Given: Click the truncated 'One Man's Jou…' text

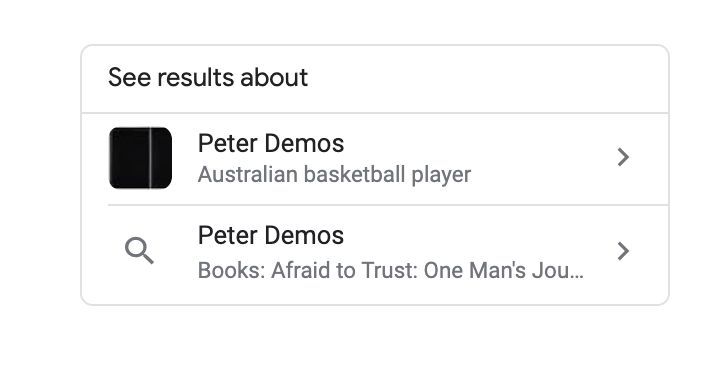Looking at the screenshot, I should [x=504, y=270].
